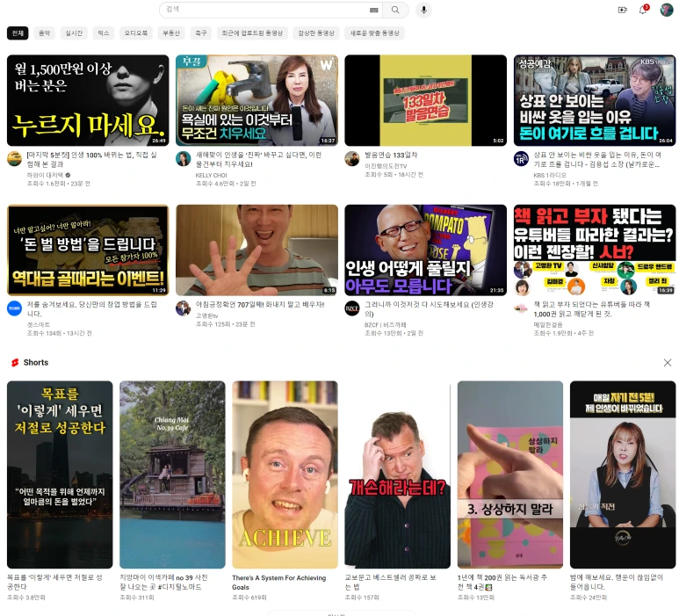Select the 믹스 filter chip

(103, 33)
